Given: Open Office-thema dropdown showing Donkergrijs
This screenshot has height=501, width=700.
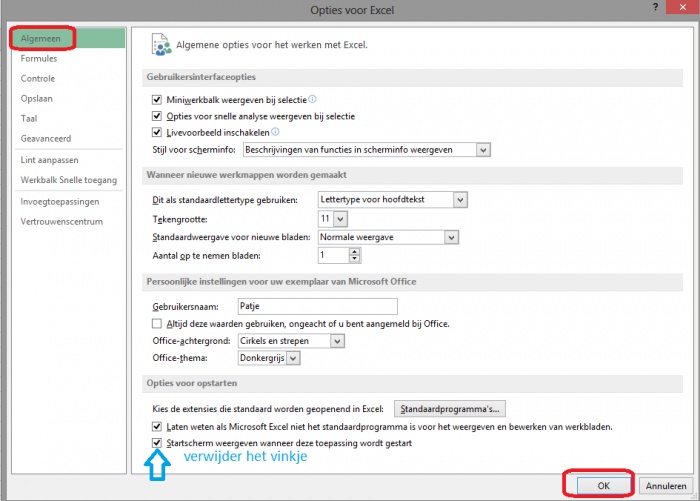Looking at the screenshot, I should 293,358.
